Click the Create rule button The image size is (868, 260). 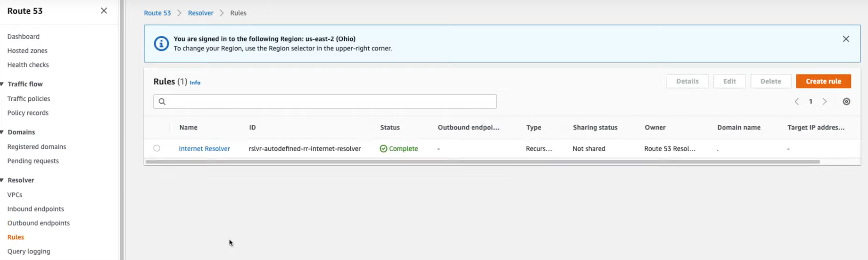pos(823,81)
